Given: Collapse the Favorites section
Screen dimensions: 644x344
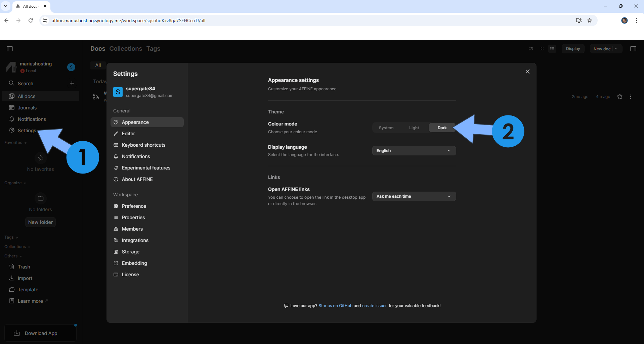Looking at the screenshot, I should click(x=15, y=143).
